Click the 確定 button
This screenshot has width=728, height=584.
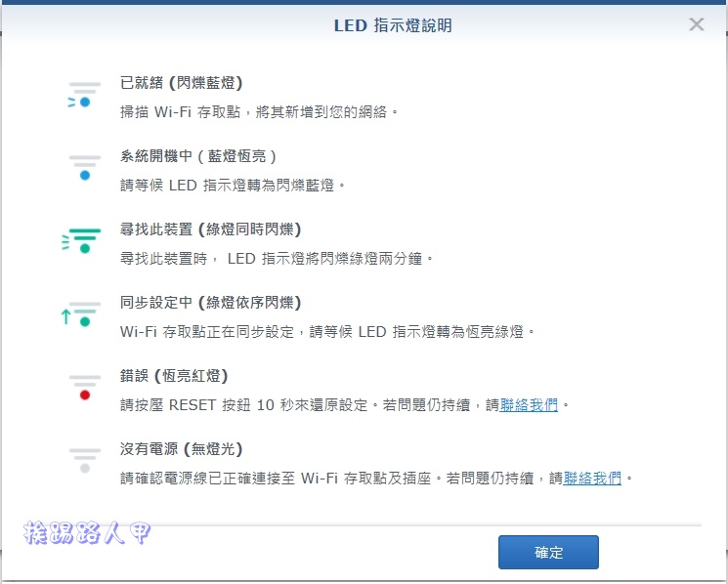coord(548,552)
